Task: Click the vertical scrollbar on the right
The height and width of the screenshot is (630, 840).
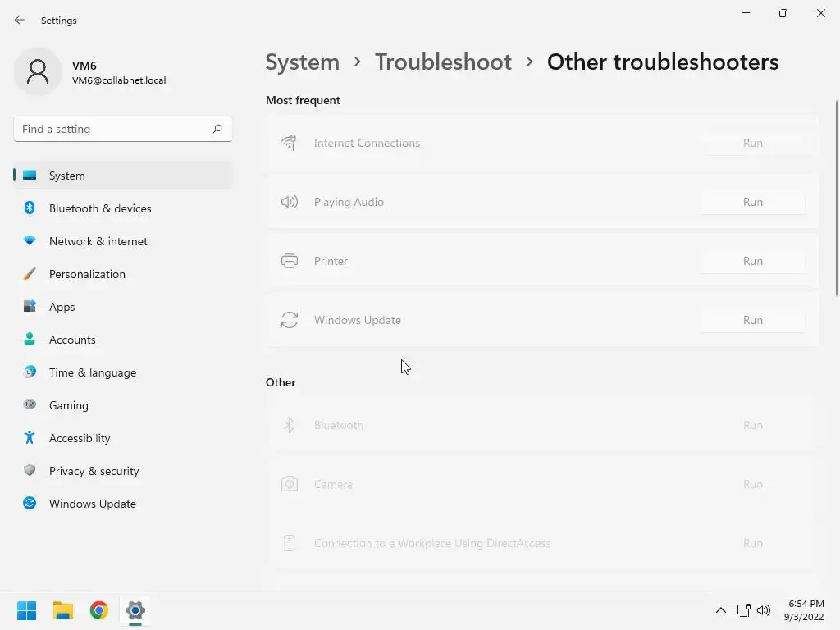Action: 836,197
